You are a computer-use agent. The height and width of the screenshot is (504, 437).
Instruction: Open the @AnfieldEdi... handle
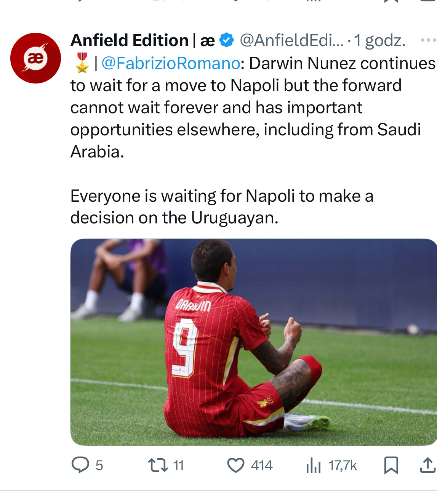pos(291,40)
